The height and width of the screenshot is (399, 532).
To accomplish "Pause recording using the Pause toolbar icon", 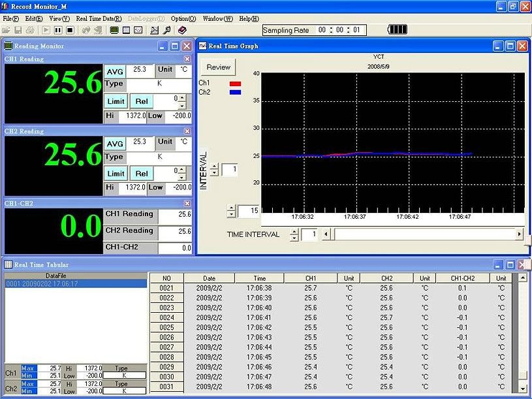I will coord(57,29).
